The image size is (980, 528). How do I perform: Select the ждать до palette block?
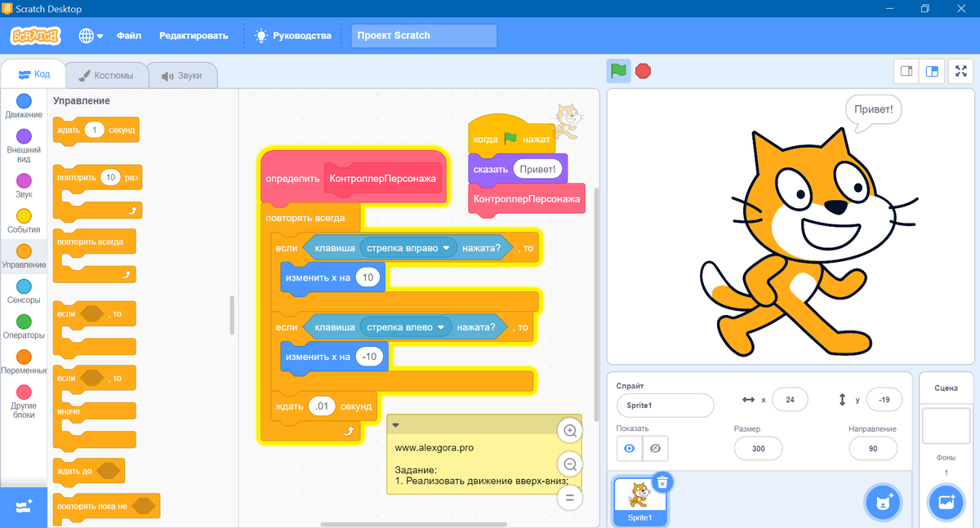click(x=89, y=471)
